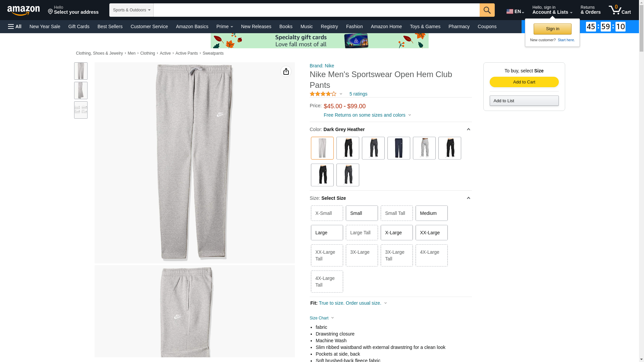644x362 pixels.
Task: Open the 5 ratings link
Action: (x=358, y=94)
